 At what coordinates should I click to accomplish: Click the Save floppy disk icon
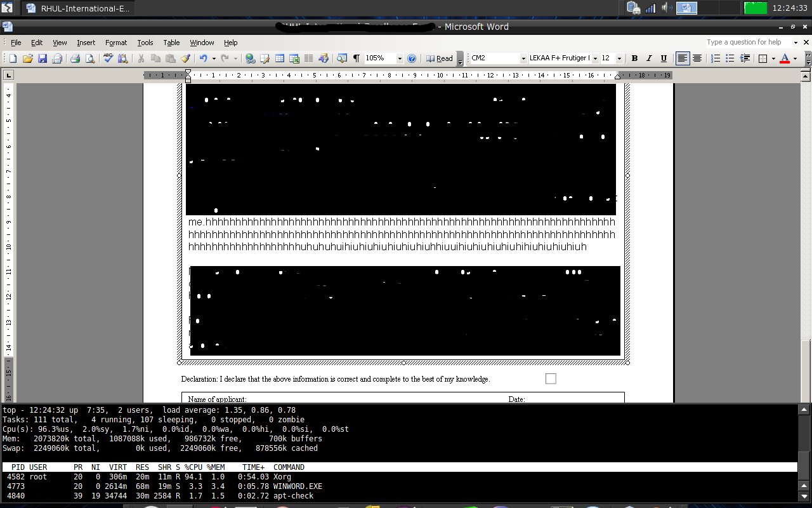pyautogui.click(x=42, y=58)
